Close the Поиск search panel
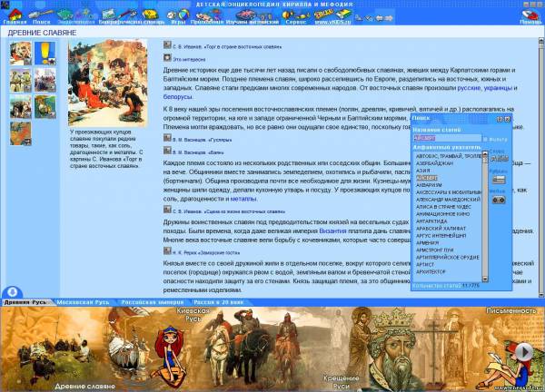This screenshot has height=392, width=545. [507, 119]
